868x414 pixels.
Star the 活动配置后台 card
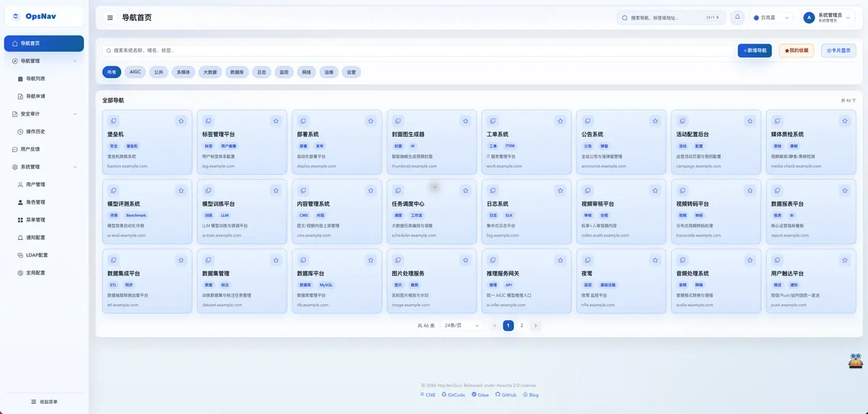pyautogui.click(x=749, y=121)
